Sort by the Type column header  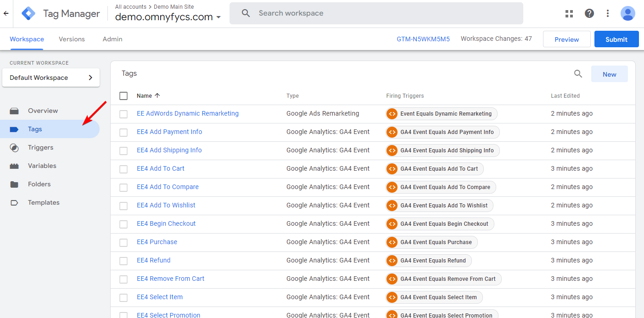292,96
